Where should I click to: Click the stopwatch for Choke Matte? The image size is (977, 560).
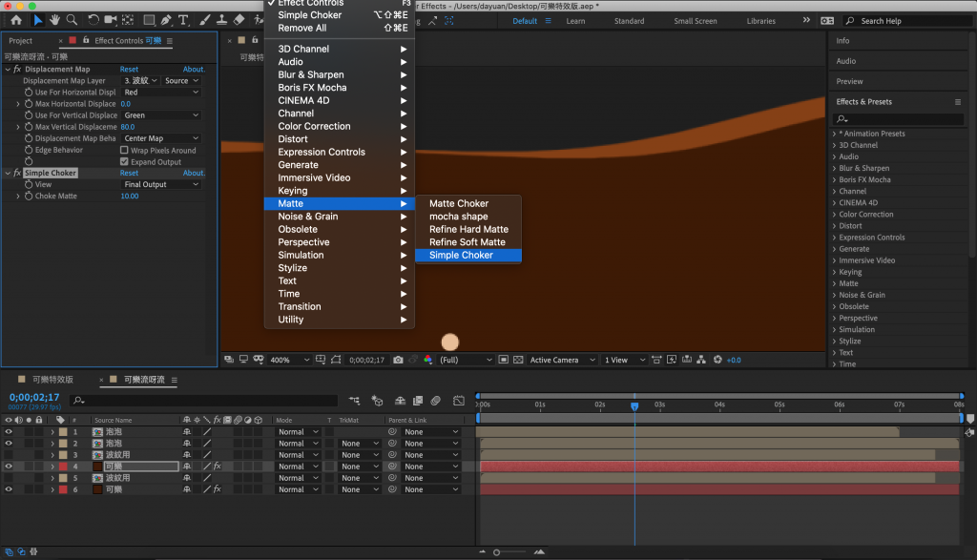(29, 196)
